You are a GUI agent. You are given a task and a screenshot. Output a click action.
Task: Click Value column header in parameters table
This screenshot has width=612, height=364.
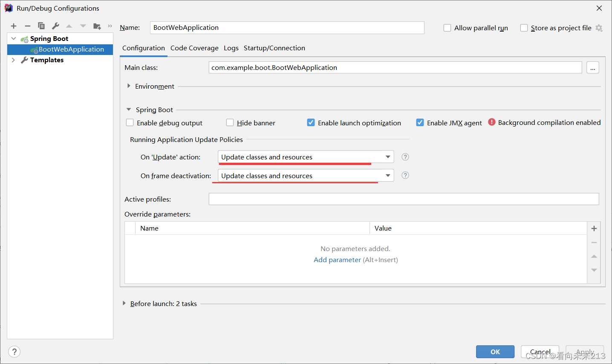[x=478, y=228]
